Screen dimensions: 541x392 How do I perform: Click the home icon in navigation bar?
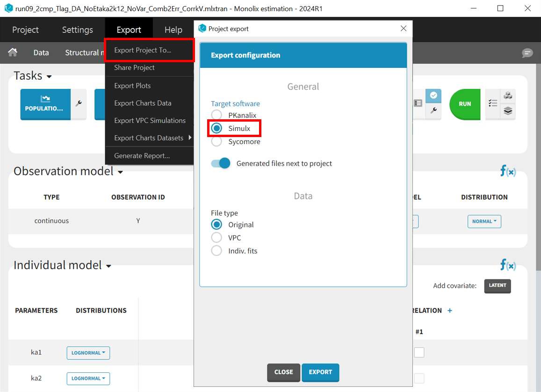[13, 52]
